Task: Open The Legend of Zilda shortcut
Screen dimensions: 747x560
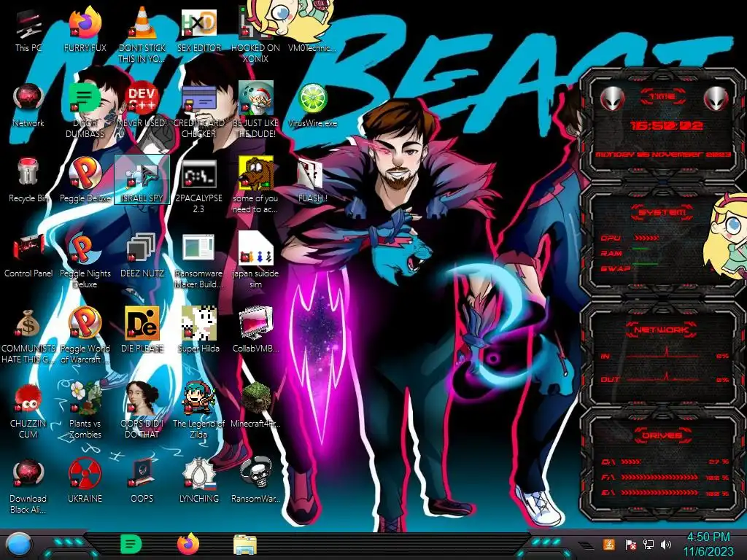Action: pos(198,411)
